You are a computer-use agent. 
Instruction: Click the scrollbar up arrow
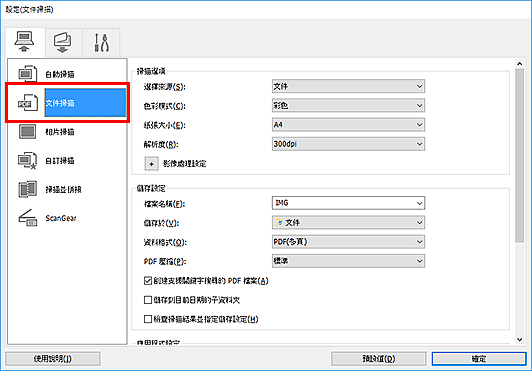click(519, 63)
